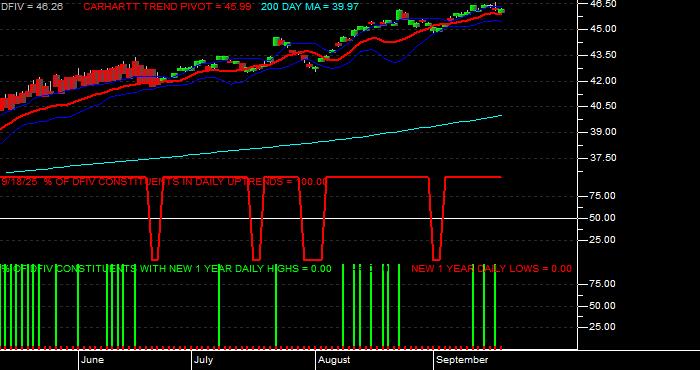
Task: Select the July month label on time axis
Action: click(204, 360)
